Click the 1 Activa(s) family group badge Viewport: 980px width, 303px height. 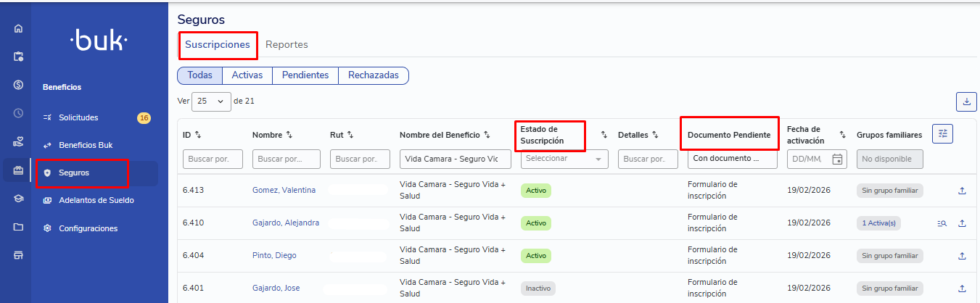878,223
